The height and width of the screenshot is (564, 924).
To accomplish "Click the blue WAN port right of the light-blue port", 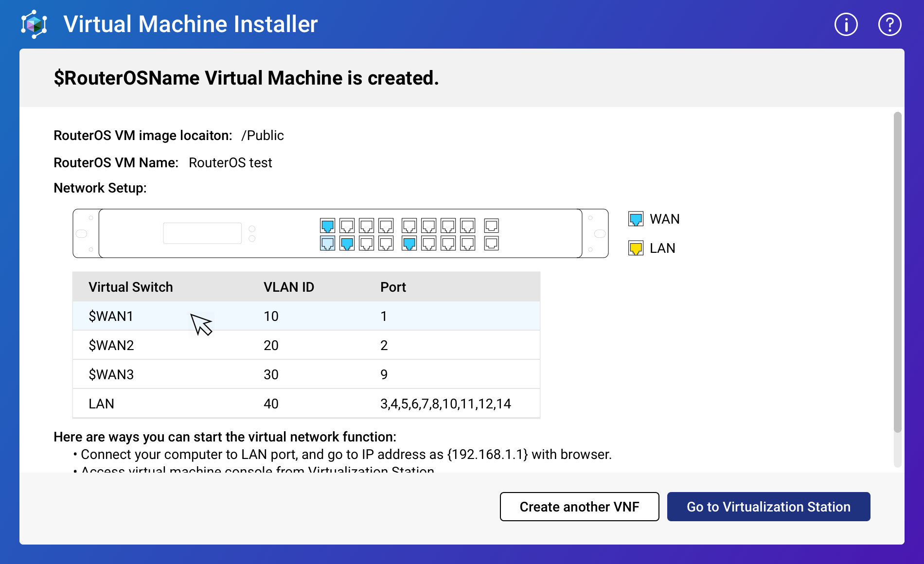I will click(347, 243).
